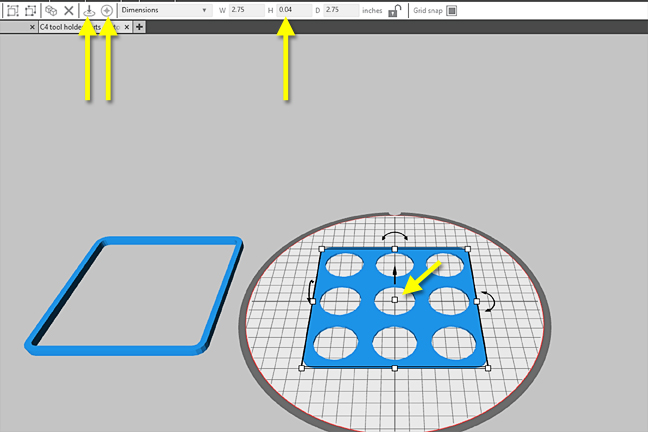Click the H height input field

coord(294,10)
